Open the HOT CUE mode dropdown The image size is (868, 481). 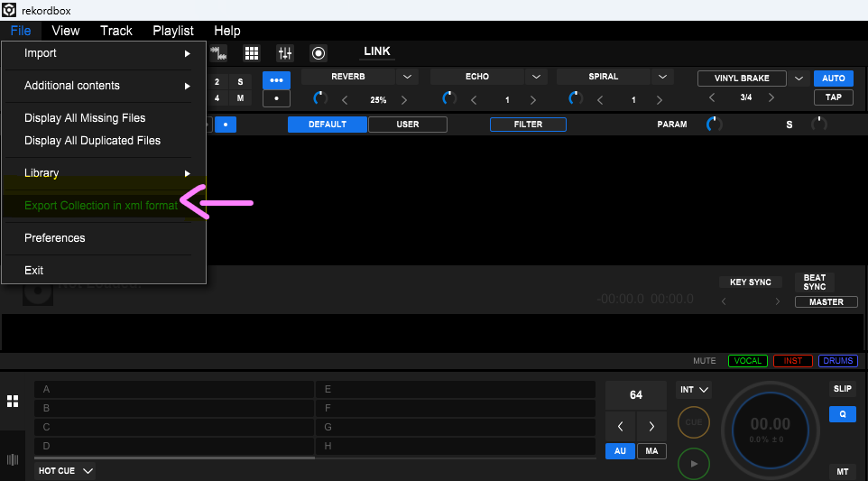click(x=65, y=471)
